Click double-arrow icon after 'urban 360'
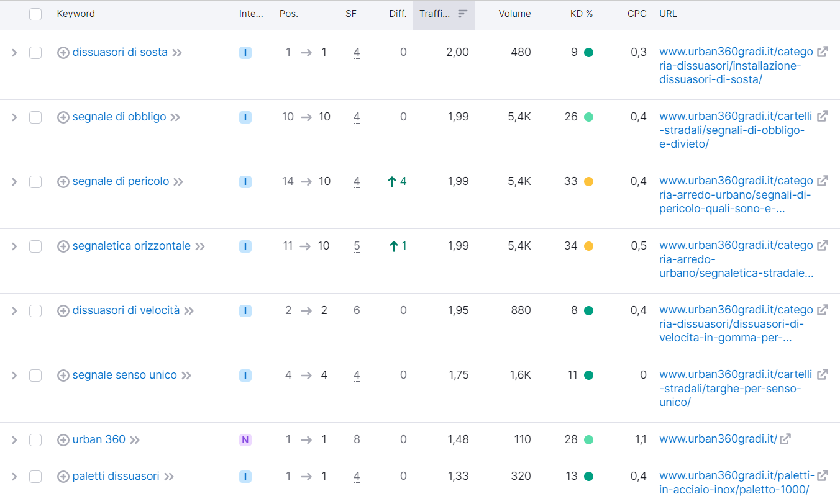Image resolution: width=840 pixels, height=504 pixels. coord(135,440)
